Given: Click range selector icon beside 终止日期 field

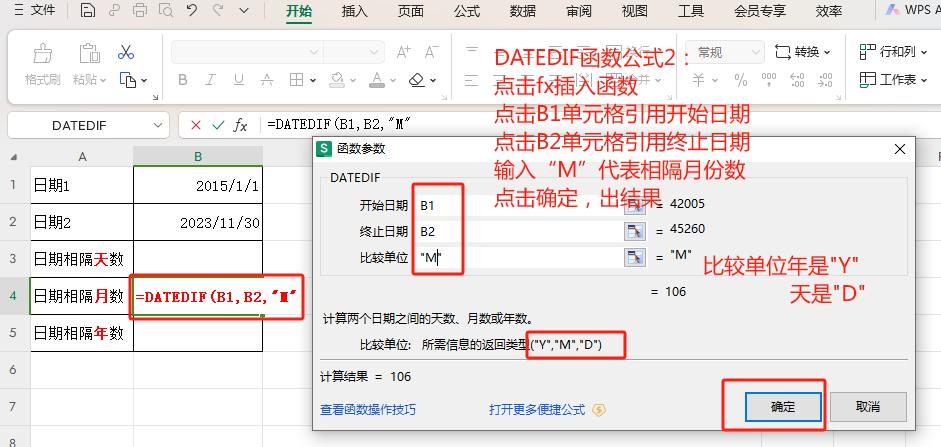Looking at the screenshot, I should 635,232.
